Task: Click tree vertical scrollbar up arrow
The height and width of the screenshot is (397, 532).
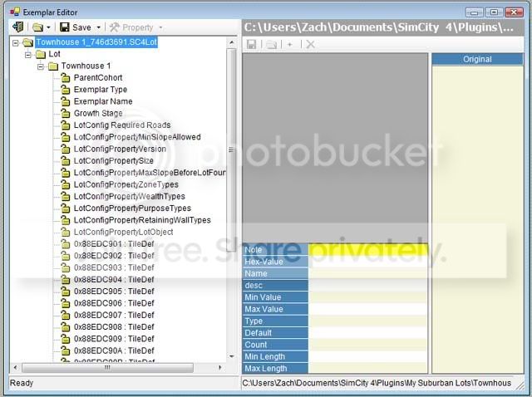Action: [x=232, y=42]
